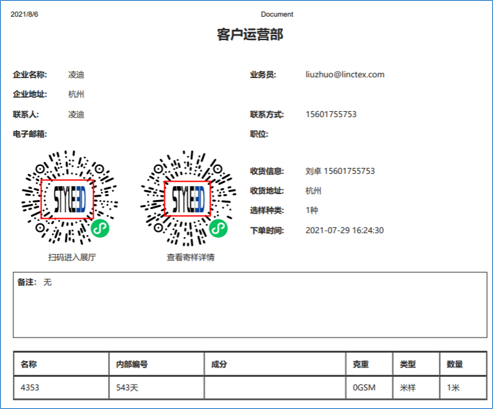Screen dimensions: 494x410
Task: Click green mini-program badge on left QR
Action: (100, 228)
